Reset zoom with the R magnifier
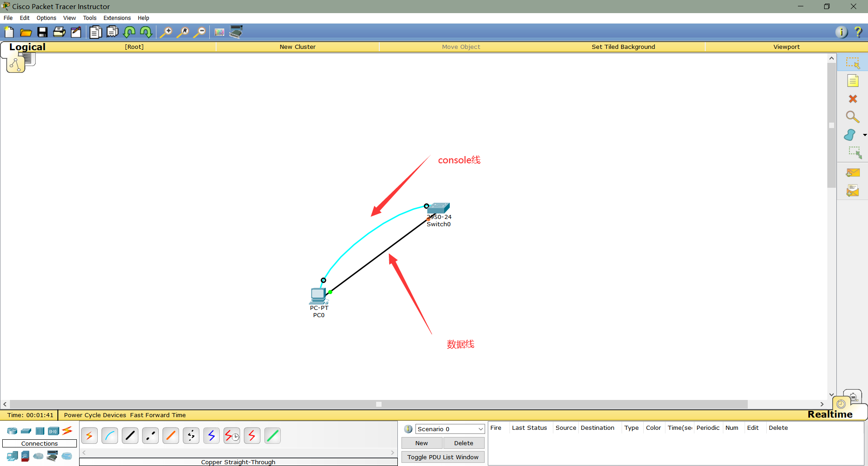 (183, 32)
